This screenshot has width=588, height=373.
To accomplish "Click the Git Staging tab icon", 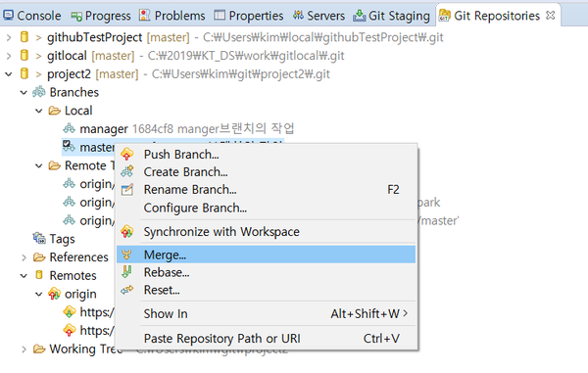I will click(x=359, y=16).
